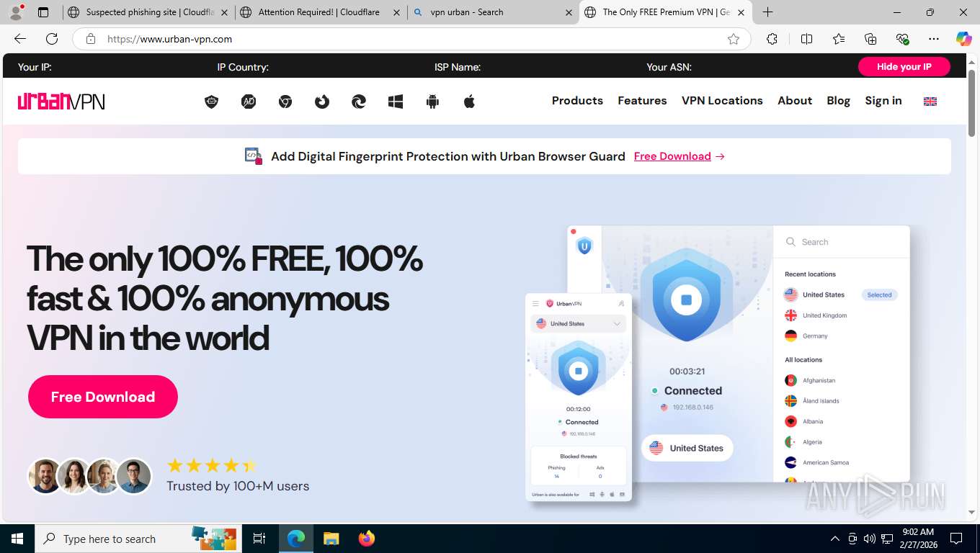Open the Extensions puzzle icon

click(x=772, y=39)
